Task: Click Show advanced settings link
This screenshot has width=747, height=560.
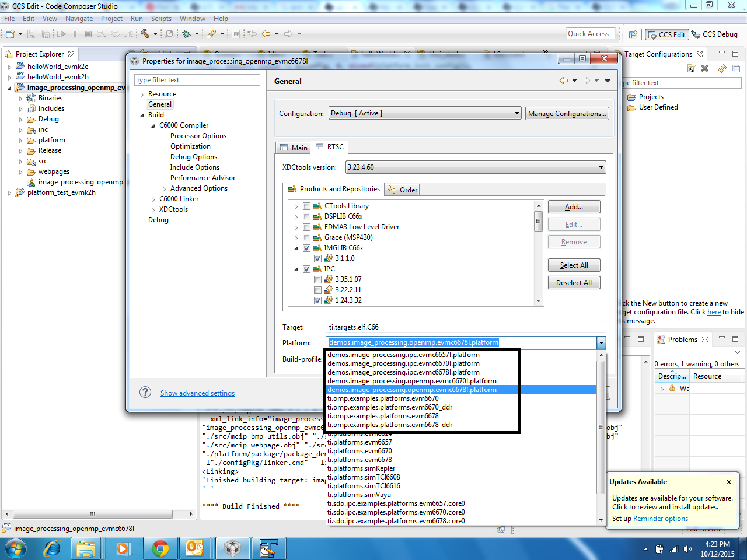Action: click(197, 393)
